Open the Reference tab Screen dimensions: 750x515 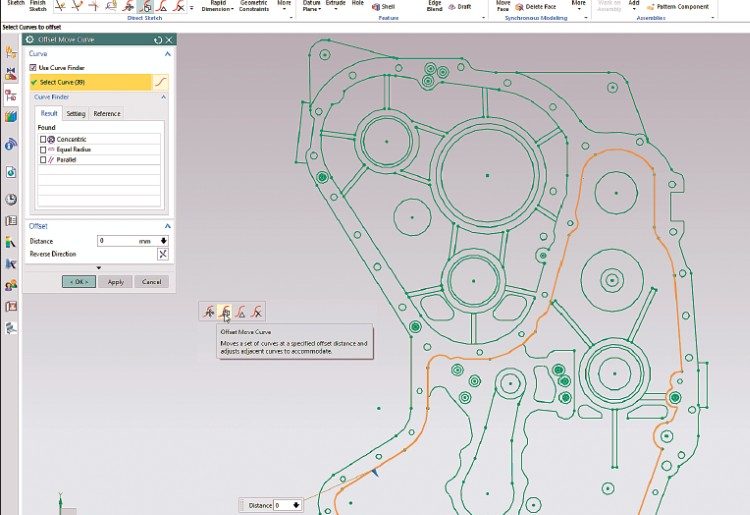click(107, 114)
